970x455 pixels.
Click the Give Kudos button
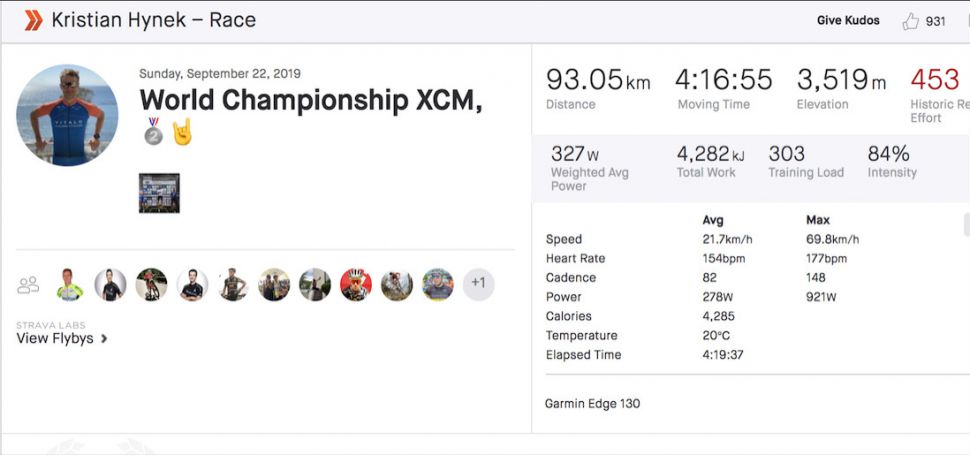[x=848, y=21]
